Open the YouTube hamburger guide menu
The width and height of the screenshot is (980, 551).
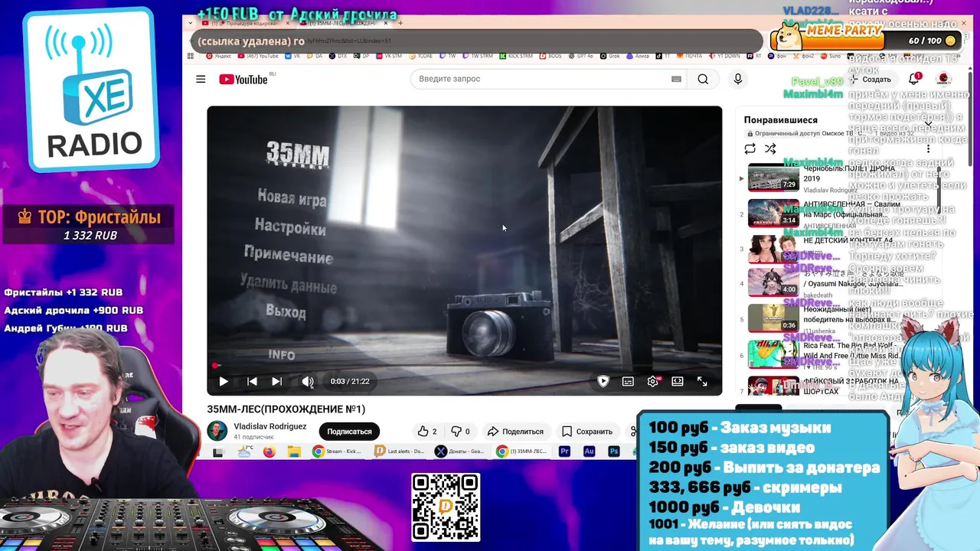201,80
